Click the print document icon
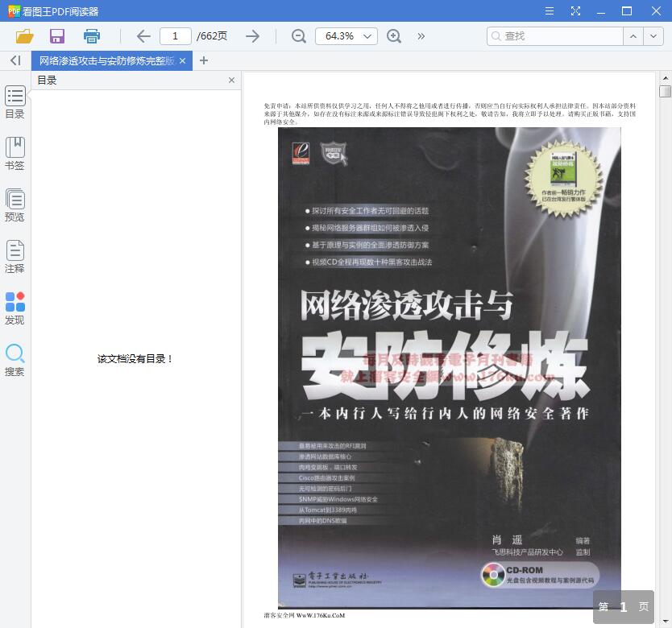Image resolution: width=672 pixels, height=628 pixels. click(91, 36)
